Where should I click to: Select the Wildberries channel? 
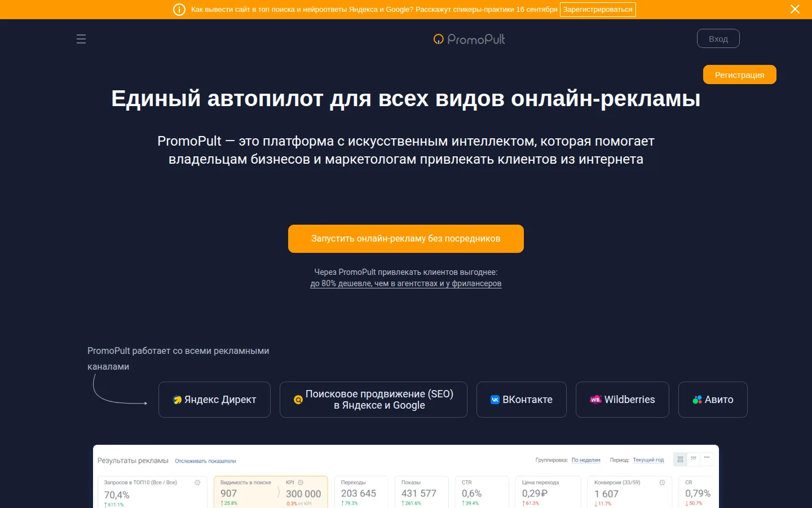[623, 400]
